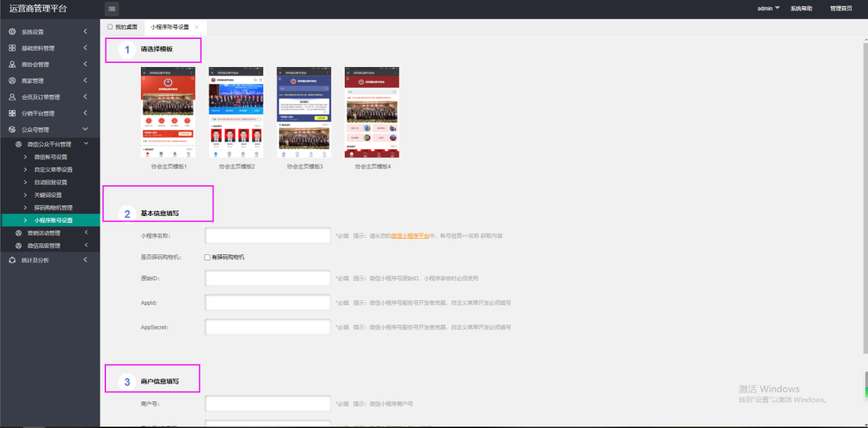Click the home icon on 我的桌面 tab

click(109, 27)
